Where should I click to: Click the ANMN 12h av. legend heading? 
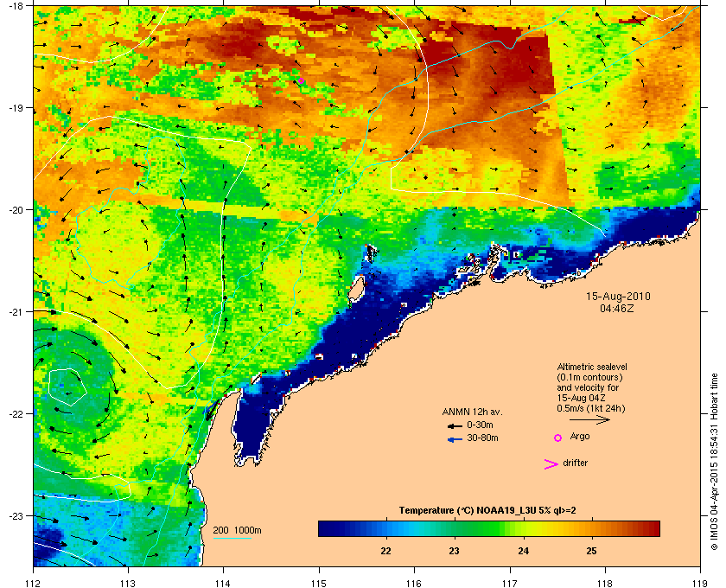coord(472,412)
